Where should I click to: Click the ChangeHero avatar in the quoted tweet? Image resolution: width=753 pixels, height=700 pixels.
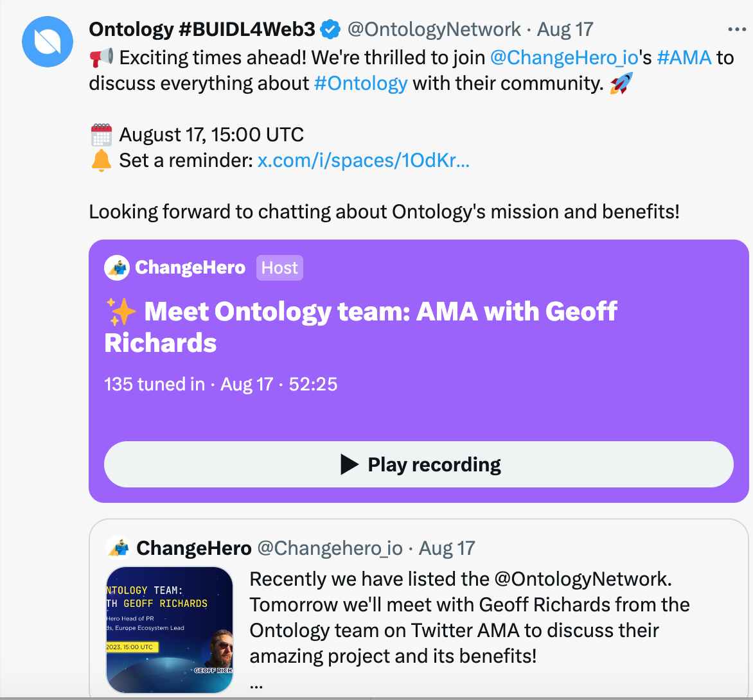118,548
